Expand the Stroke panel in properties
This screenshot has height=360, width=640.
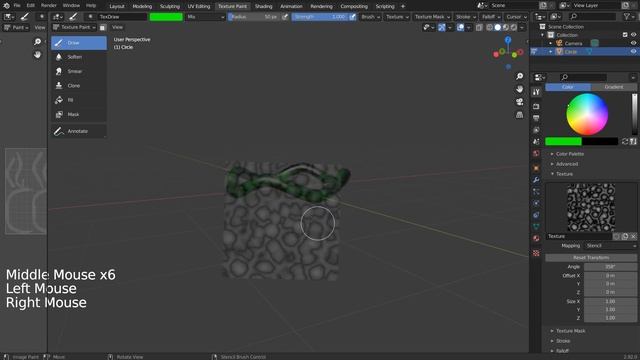[x=563, y=341]
